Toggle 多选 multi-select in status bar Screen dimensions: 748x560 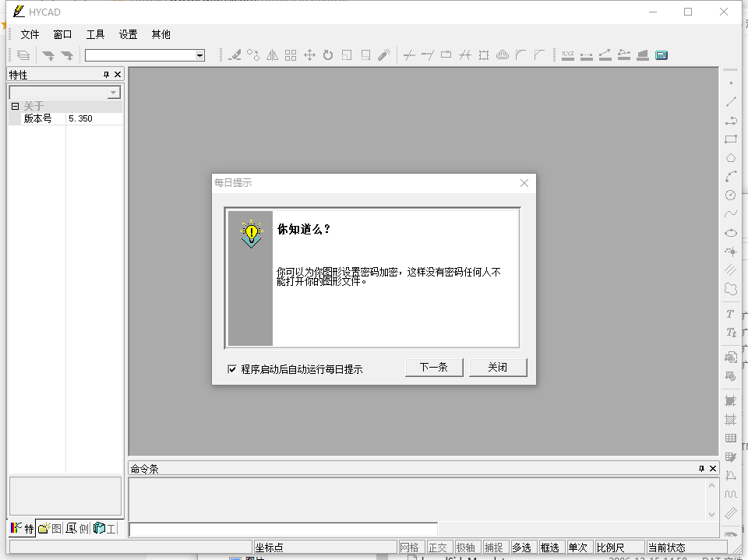point(522,547)
